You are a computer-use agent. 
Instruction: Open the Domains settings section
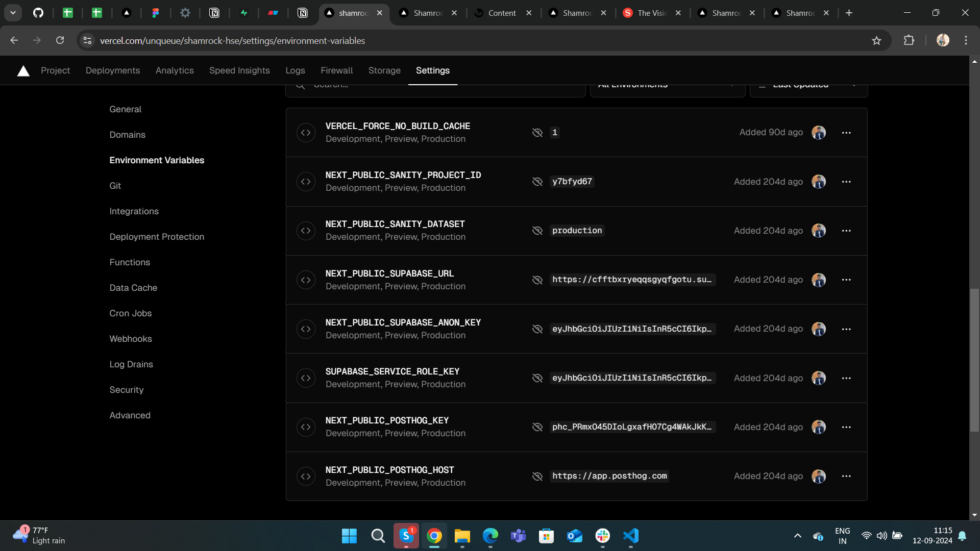point(128,135)
